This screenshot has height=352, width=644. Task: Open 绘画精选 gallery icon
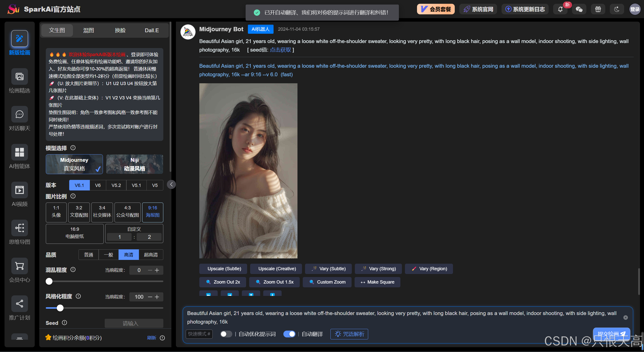click(x=19, y=76)
